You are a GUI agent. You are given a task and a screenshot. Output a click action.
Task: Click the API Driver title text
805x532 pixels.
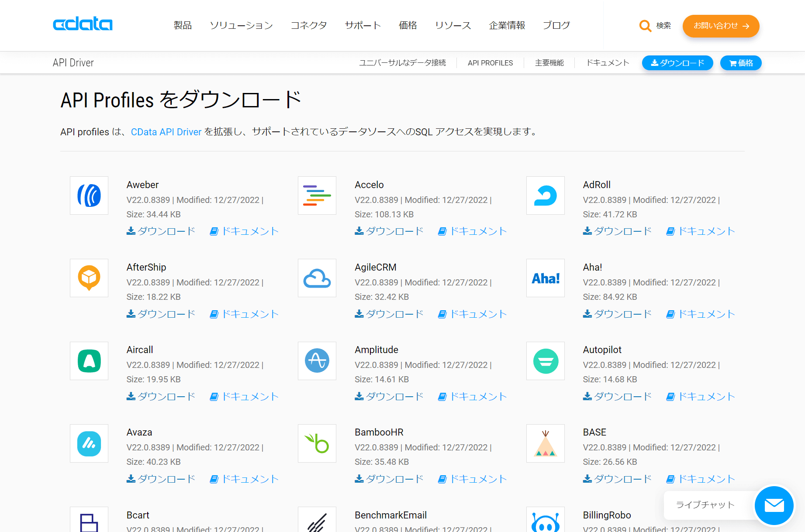click(x=73, y=63)
